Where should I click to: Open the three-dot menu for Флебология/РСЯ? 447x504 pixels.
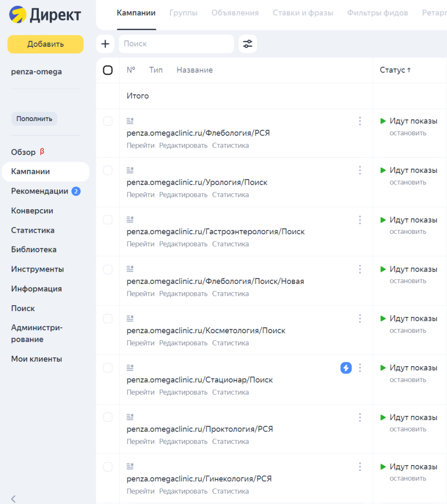pos(360,121)
